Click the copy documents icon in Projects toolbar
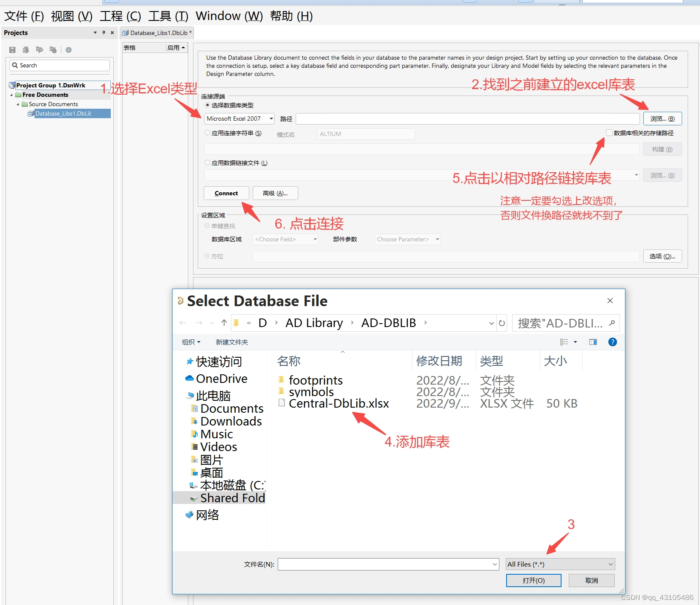Viewport: 700px width, 605px height. pos(26,50)
